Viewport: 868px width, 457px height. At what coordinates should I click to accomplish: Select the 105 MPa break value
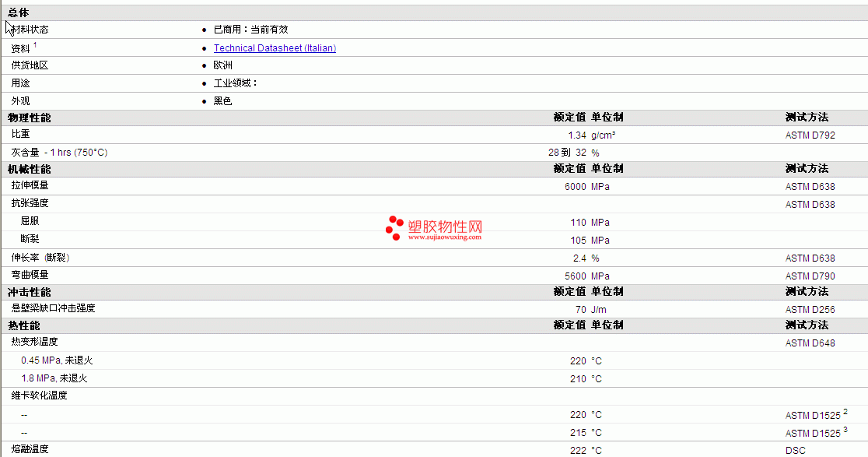point(590,241)
